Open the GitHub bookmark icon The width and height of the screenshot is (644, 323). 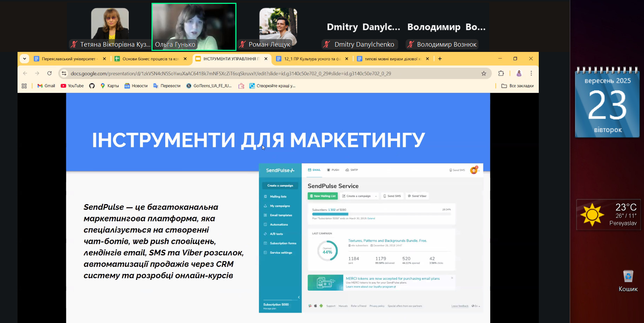pyautogui.click(x=92, y=86)
